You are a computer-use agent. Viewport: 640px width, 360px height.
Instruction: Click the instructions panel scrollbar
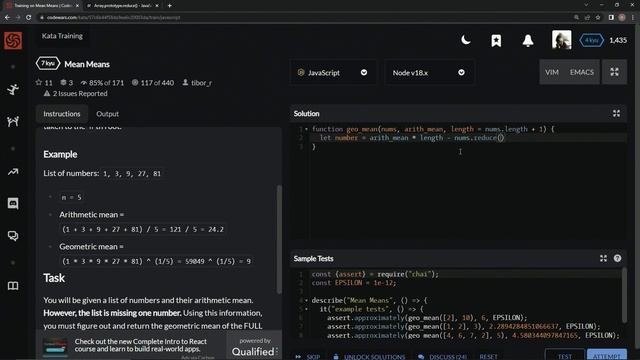(x=279, y=240)
